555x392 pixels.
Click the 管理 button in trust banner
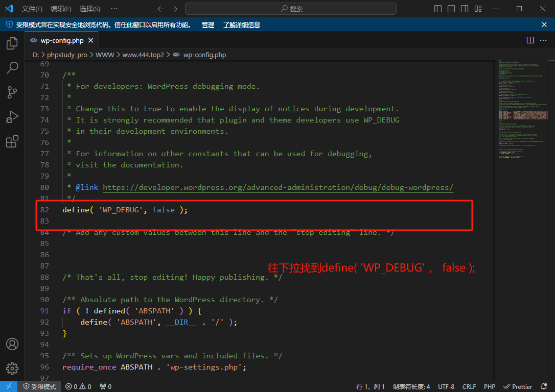208,24
